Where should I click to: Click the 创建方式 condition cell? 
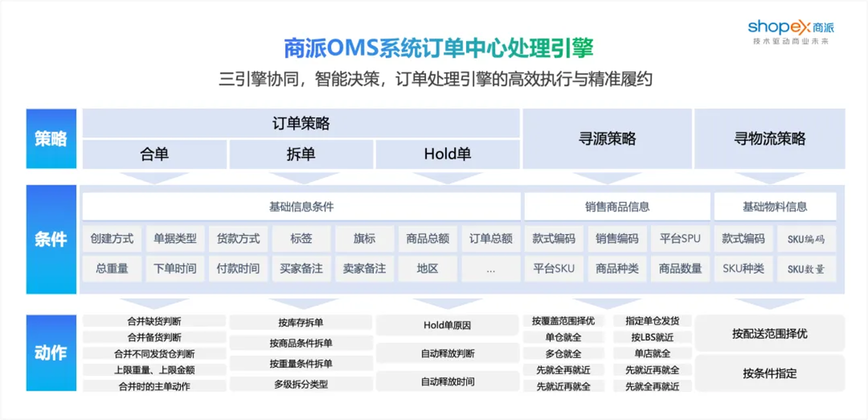coord(112,239)
